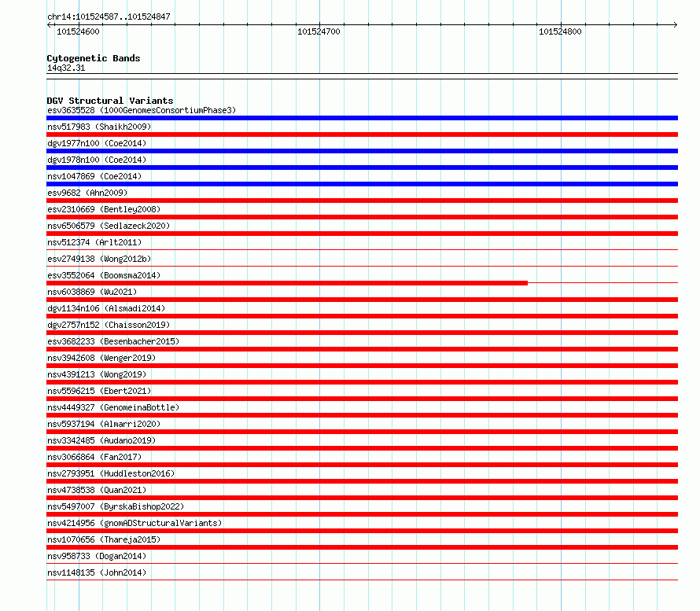Screen dimensions: 700x611
Task: Click the 101524700 ruler position label
Action: tap(319, 31)
